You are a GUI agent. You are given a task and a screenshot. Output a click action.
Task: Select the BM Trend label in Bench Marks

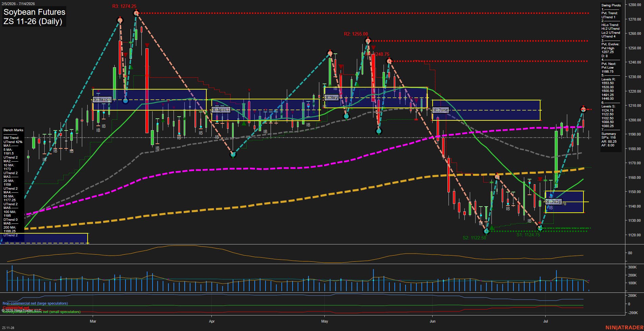tap(11, 138)
